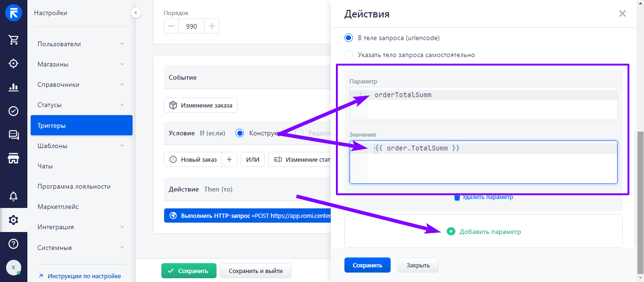Open the store warehouse icon in sidebar

[13, 158]
